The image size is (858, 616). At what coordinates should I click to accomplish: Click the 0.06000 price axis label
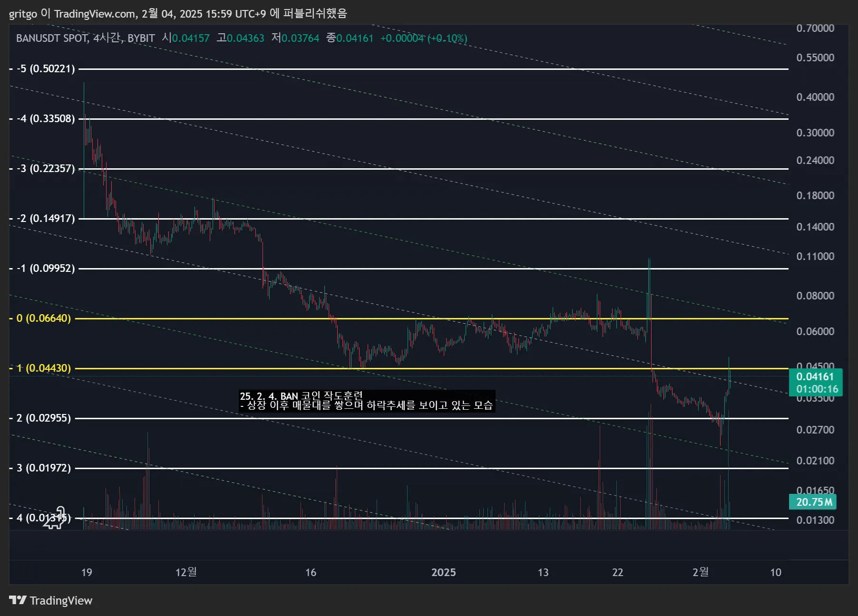[815, 331]
